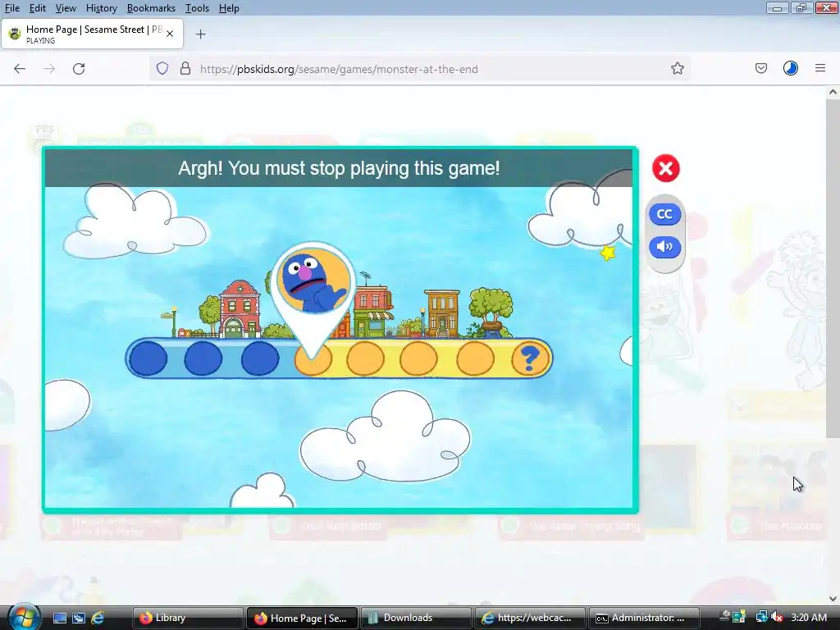Select the third blue circle on the track
Viewport: 840px width, 630px height.
260,358
